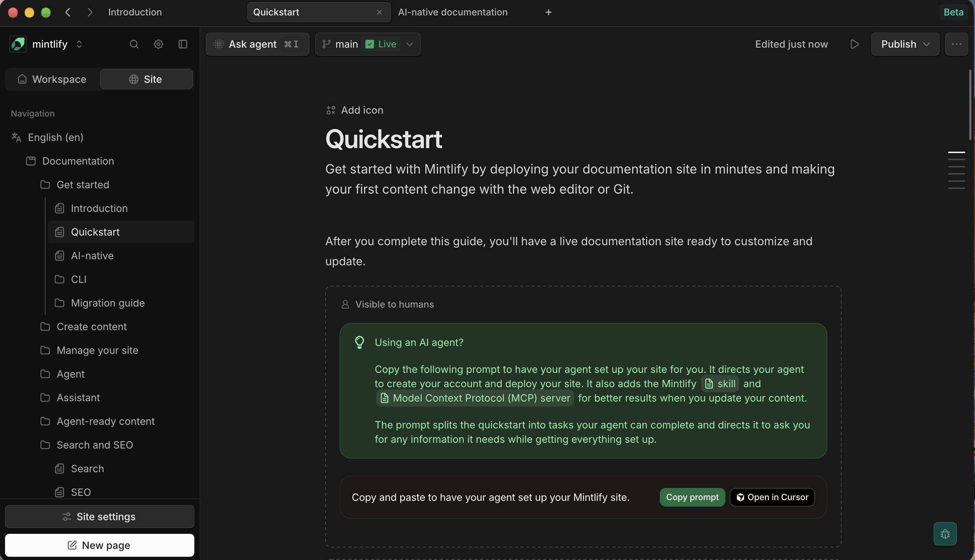Switch to Workspace view
The image size is (975, 560).
pos(52,79)
